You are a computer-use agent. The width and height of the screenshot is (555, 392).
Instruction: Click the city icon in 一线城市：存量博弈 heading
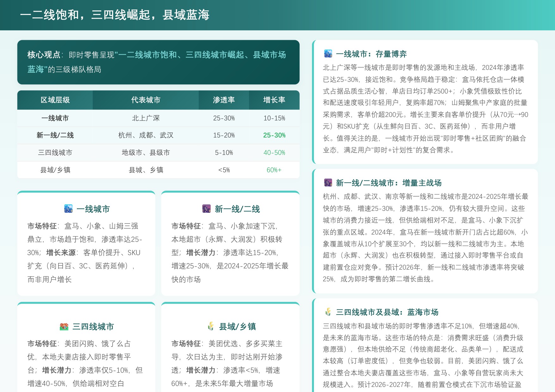click(328, 54)
